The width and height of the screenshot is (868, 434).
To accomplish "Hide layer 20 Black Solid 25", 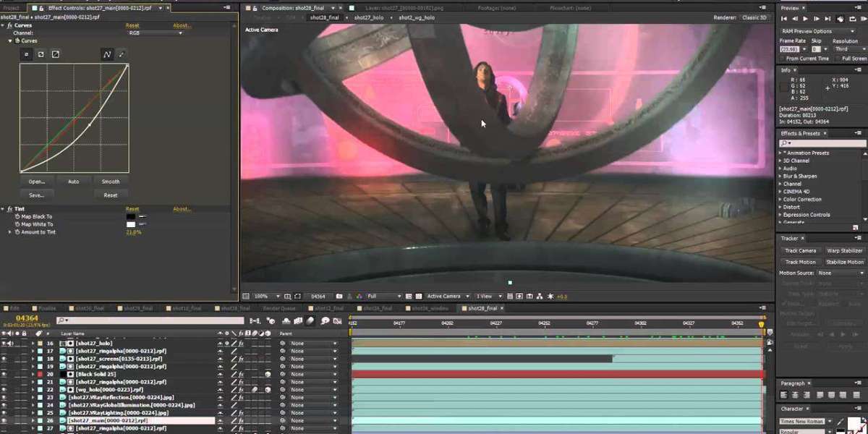I will click(x=4, y=374).
